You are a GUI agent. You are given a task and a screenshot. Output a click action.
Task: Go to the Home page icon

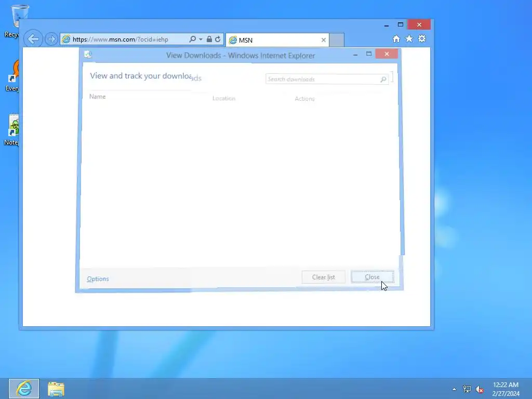click(x=396, y=39)
